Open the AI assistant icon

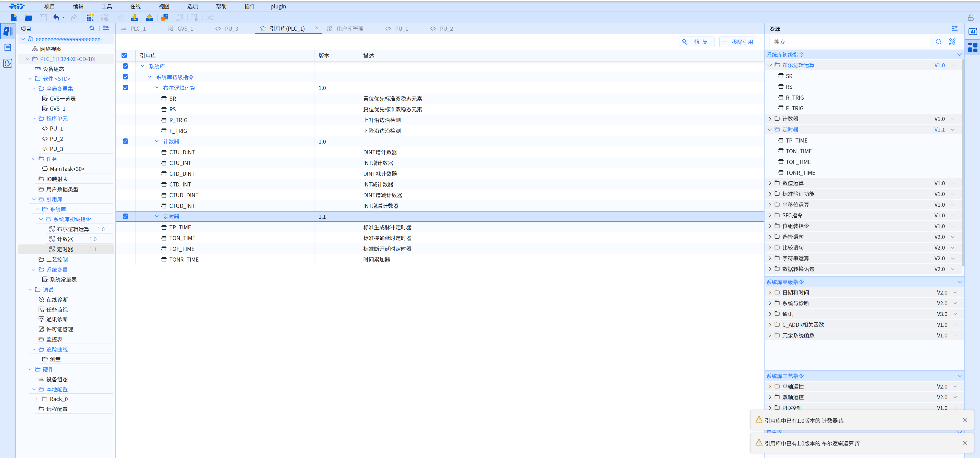[x=972, y=32]
